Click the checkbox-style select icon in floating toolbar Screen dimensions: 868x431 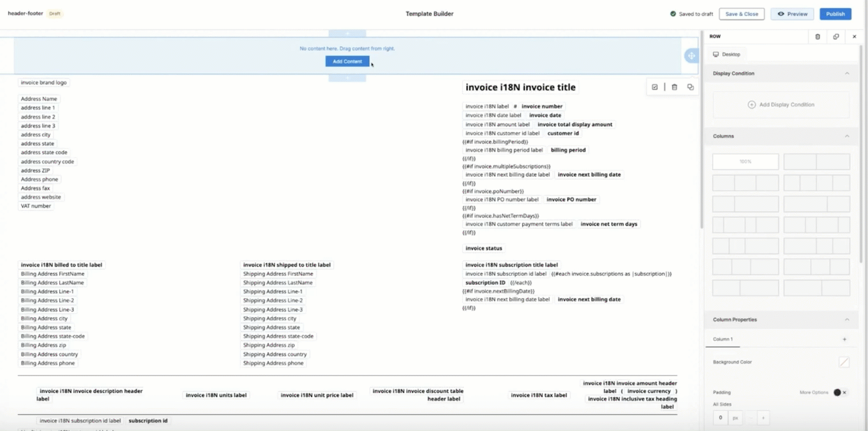(x=654, y=87)
